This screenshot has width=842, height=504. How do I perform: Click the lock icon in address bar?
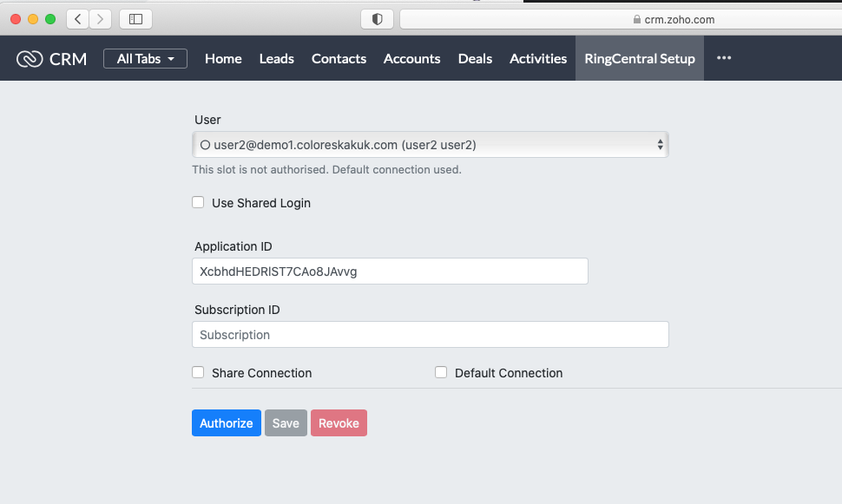pyautogui.click(x=637, y=19)
